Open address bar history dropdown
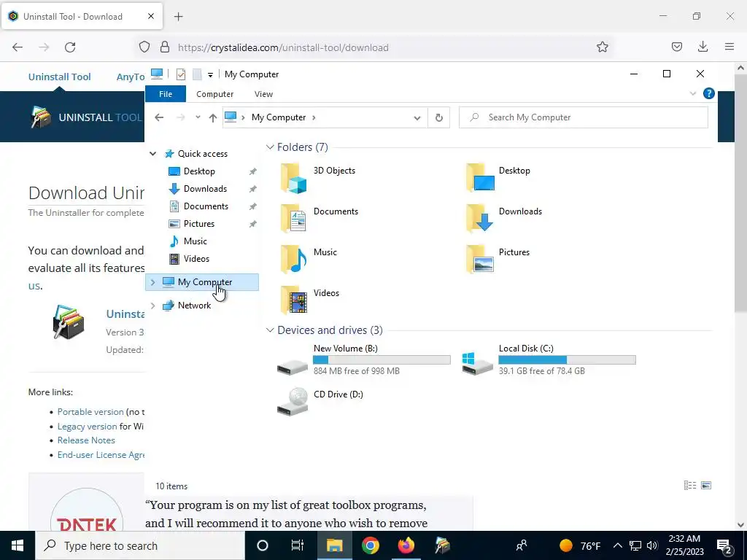Screen dimensions: 747x560 tap(417, 117)
